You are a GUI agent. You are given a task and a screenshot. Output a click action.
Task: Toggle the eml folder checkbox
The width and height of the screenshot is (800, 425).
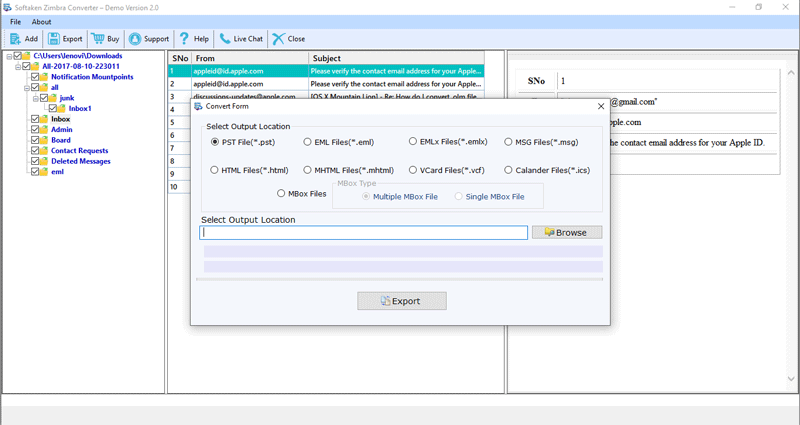35,172
